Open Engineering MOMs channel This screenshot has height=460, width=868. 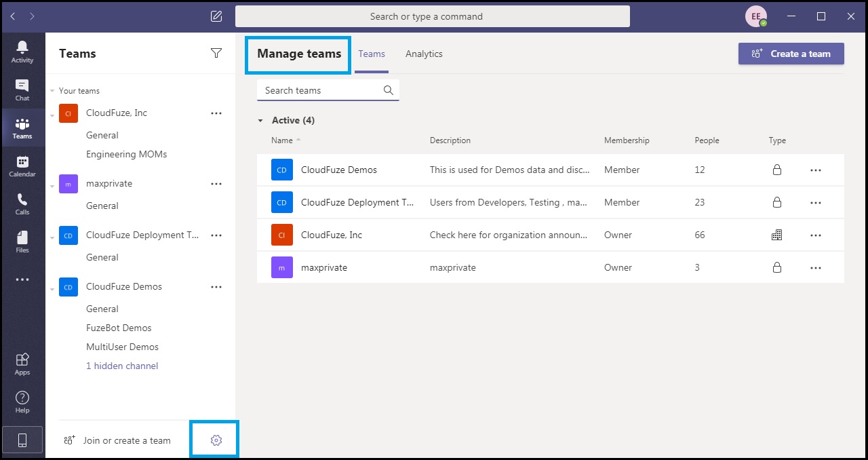click(x=126, y=154)
